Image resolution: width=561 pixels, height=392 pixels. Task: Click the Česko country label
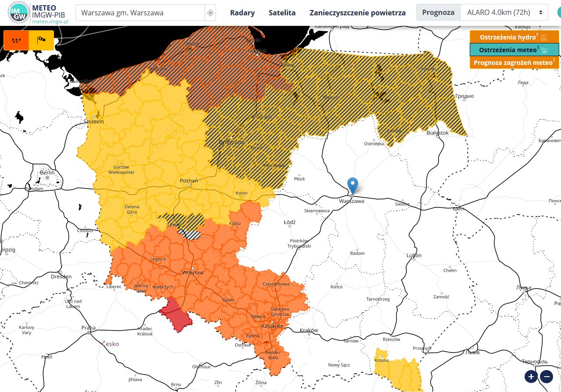click(x=110, y=344)
